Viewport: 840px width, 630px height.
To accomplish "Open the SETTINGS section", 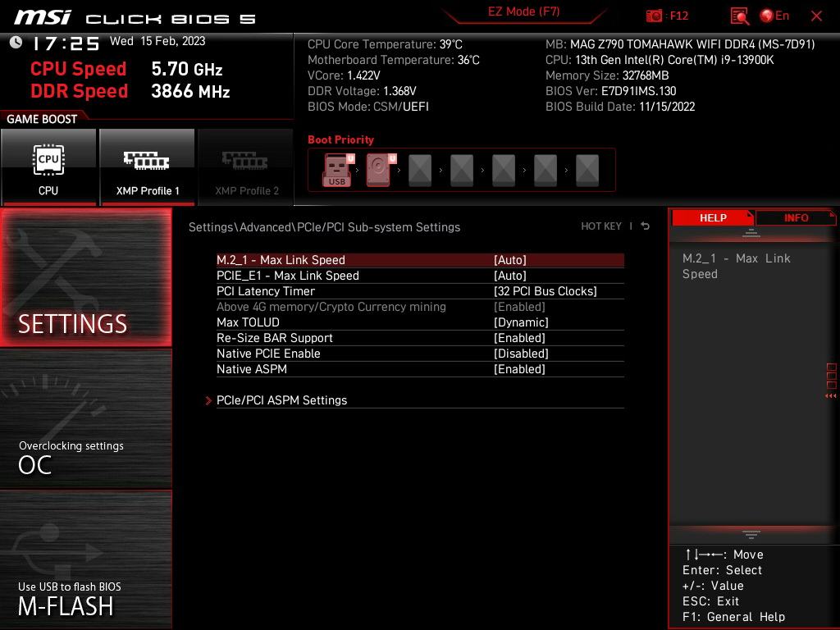I will (86, 277).
